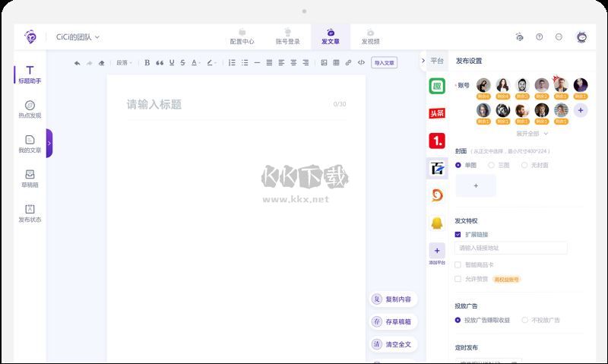
Task: Switch to 账号登录 tab
Action: [288, 36]
